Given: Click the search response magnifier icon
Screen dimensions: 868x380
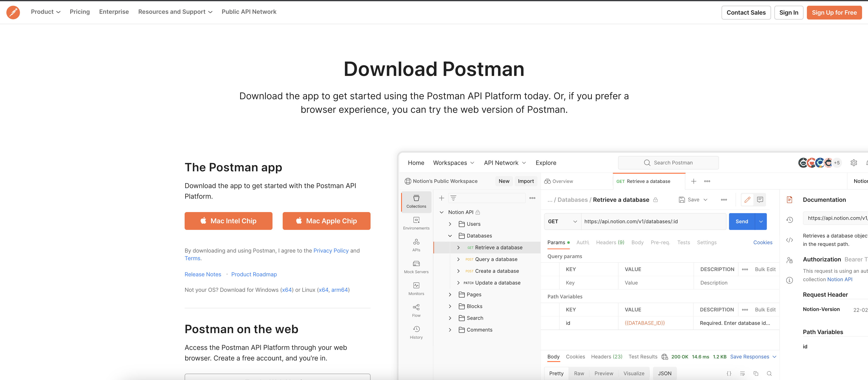Looking at the screenshot, I should 769,374.
